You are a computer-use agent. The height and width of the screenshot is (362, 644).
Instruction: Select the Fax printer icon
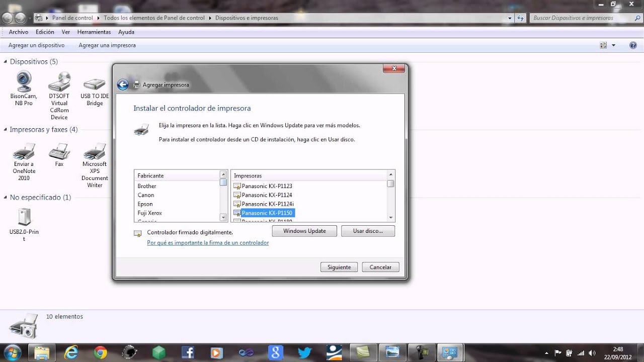pos(59,155)
